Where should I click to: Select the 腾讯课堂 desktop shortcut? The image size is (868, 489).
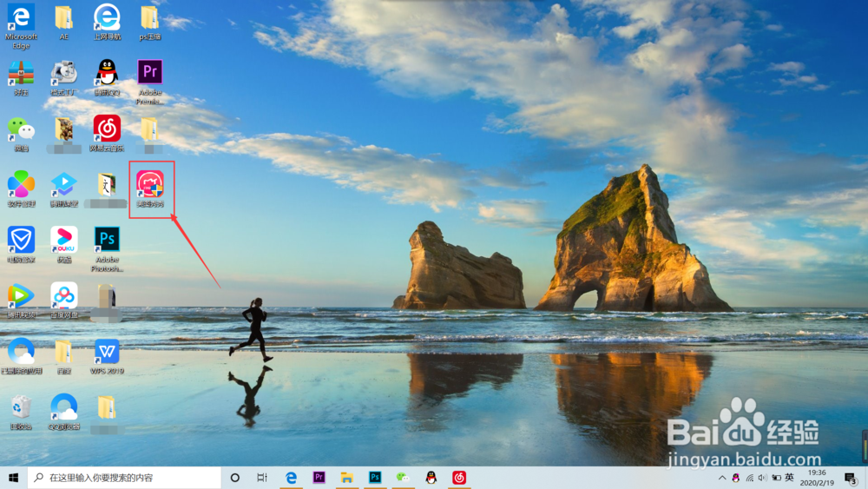63,189
